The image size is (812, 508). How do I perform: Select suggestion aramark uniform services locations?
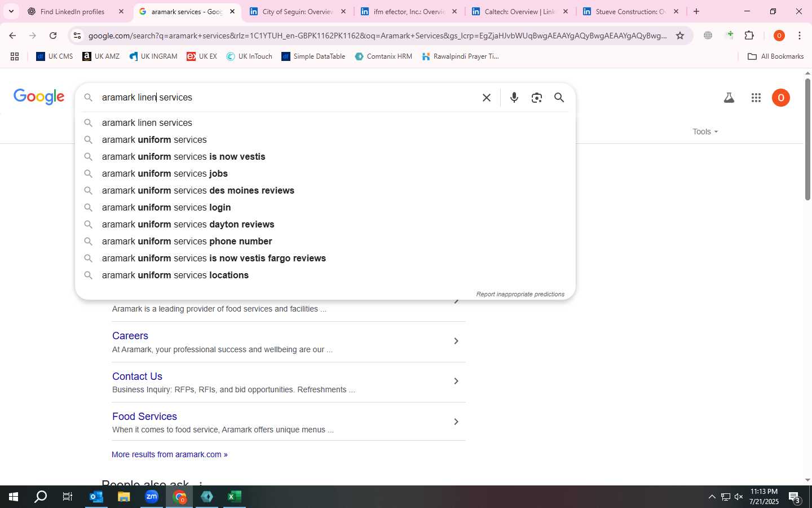(325, 275)
